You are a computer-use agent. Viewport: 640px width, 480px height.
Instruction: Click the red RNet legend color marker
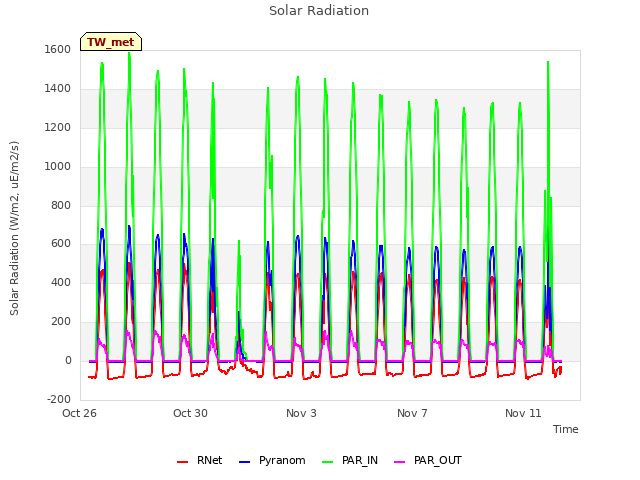pos(182,462)
